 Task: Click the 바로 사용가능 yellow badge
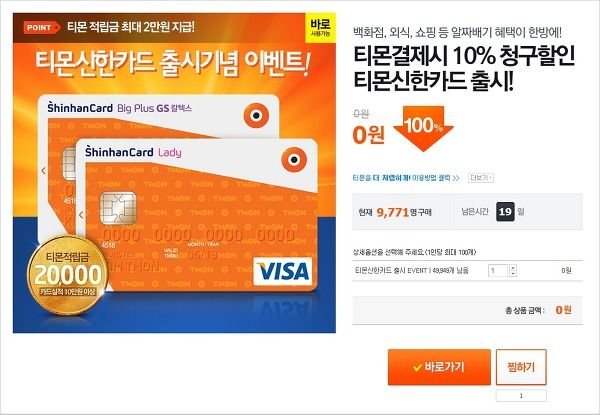pos(320,27)
